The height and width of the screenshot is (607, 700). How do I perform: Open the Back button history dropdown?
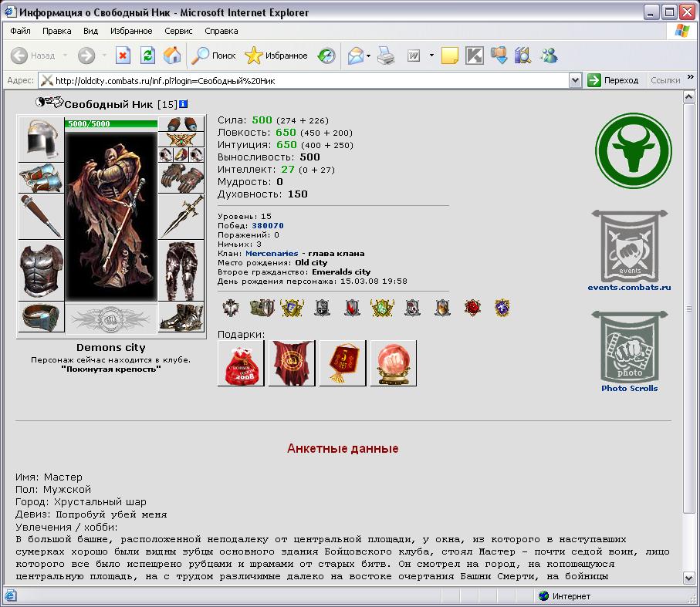coord(65,56)
